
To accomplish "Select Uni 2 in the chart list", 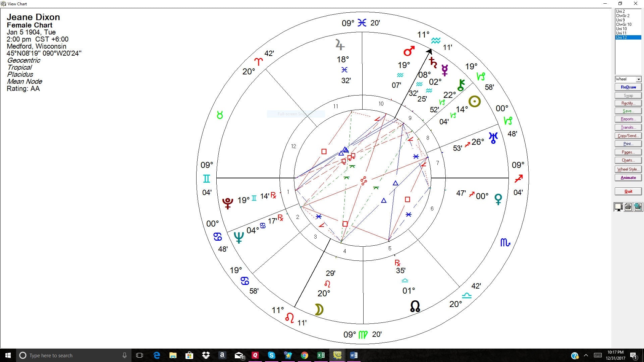I will 620,11.
